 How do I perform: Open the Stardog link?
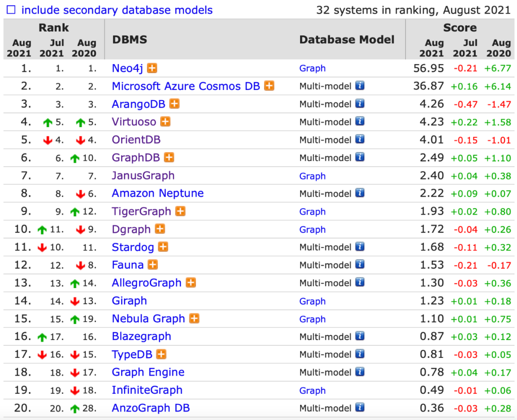click(x=133, y=247)
